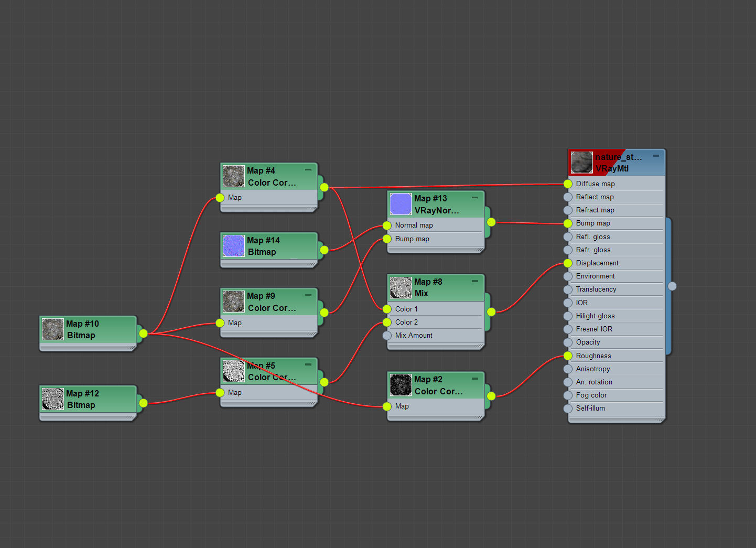
Task: Click the Refl. gloss. input socket
Action: (568, 237)
